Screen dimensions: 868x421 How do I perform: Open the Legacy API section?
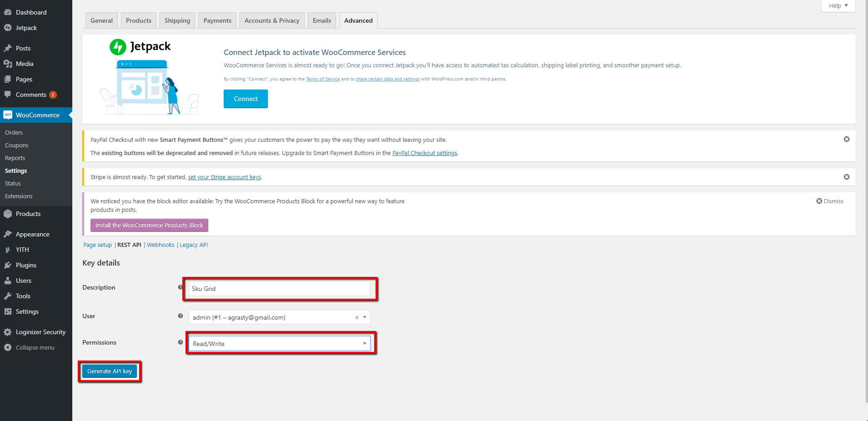[x=194, y=245]
